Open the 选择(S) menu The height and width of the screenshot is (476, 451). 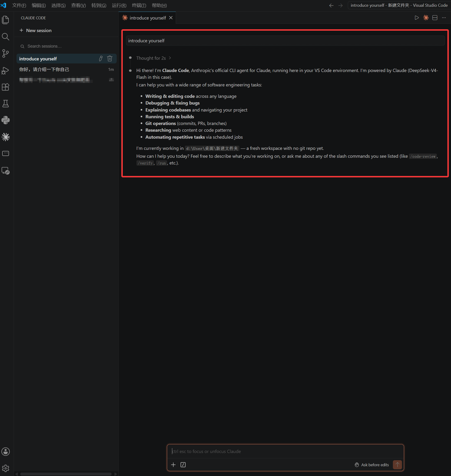[58, 5]
